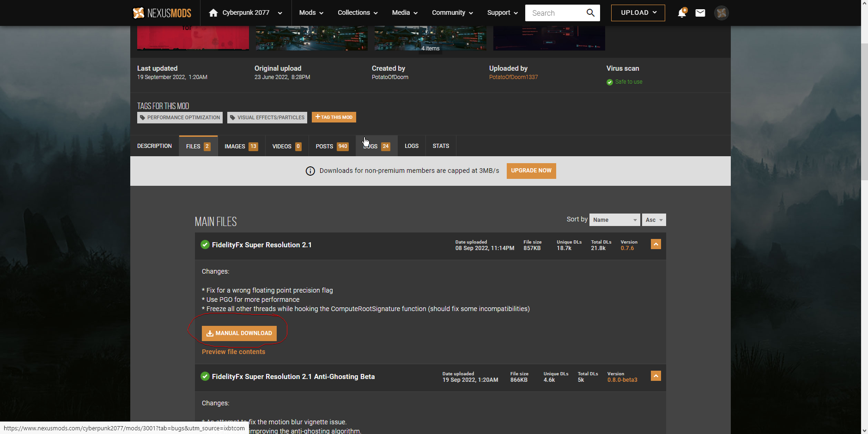Viewport: 868px width, 434px height.
Task: Click the home icon beside Cyberpunk 2077
Action: (213, 13)
